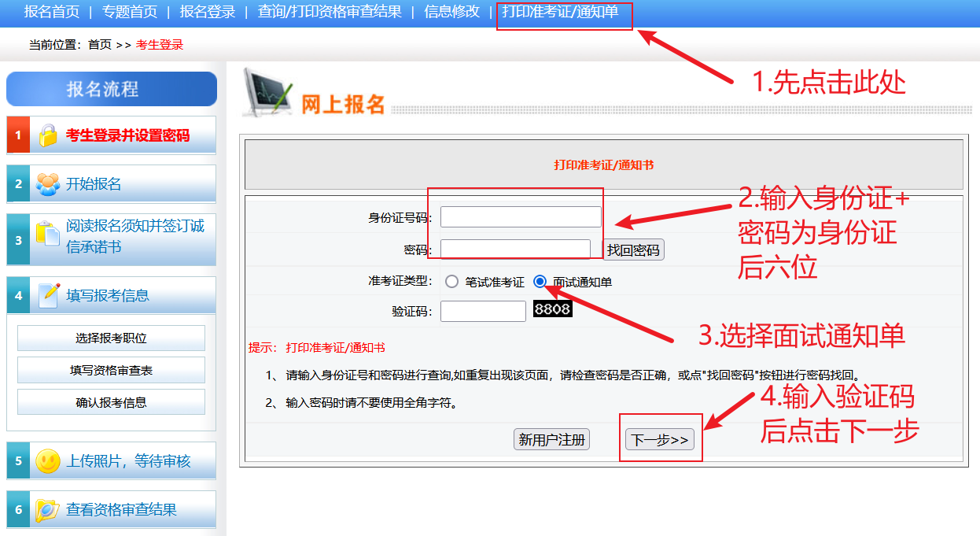This screenshot has width=980, height=536.
Task: Click the 下一步>> button
Action: (660, 440)
